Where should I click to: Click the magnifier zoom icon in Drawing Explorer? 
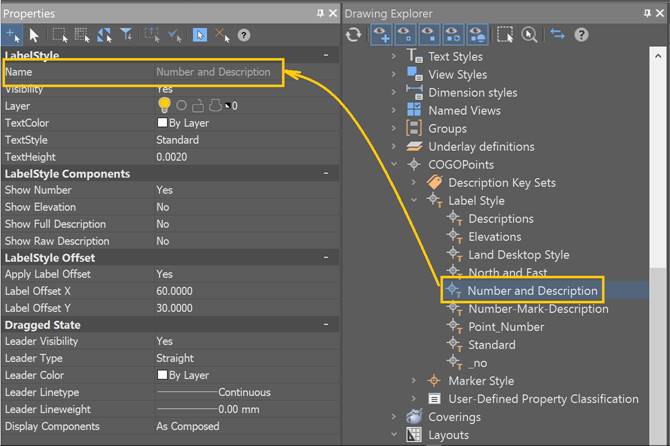(x=528, y=34)
